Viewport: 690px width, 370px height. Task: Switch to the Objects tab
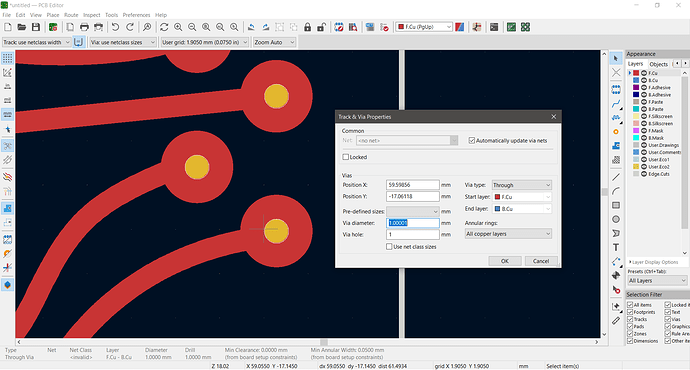tap(658, 64)
